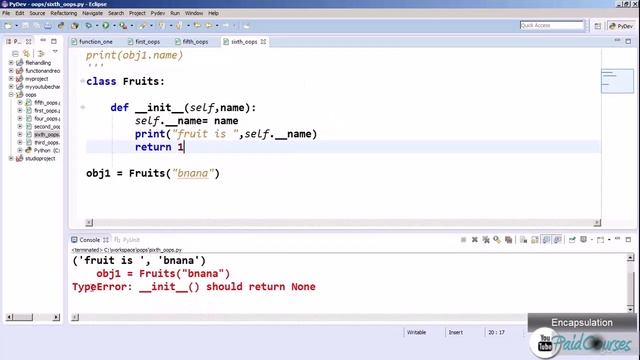Expand the filehandling project node

[11, 63]
